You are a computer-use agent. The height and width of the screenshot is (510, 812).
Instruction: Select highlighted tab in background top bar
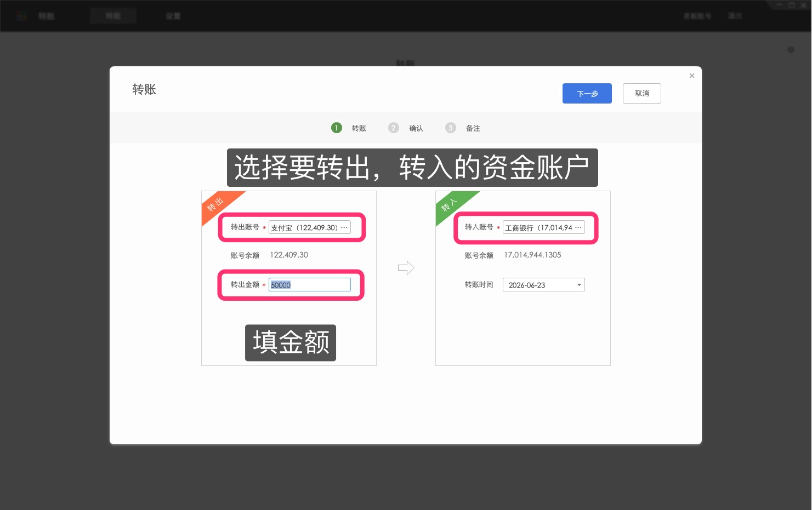[x=113, y=16]
